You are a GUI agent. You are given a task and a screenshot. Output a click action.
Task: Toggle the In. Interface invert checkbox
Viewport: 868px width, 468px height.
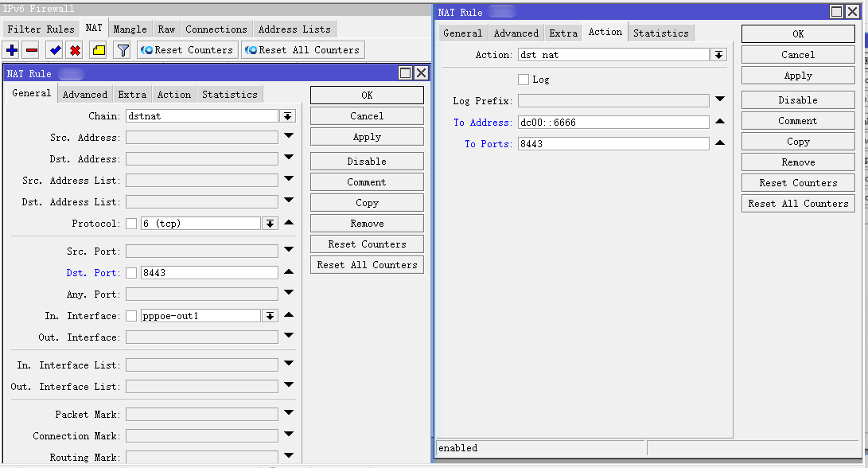point(131,317)
